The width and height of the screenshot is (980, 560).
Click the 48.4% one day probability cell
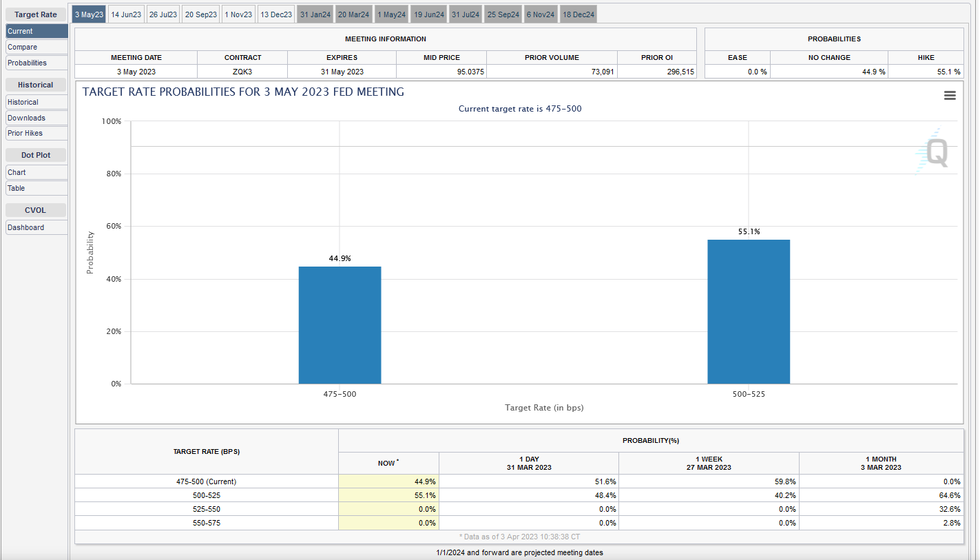click(x=529, y=495)
